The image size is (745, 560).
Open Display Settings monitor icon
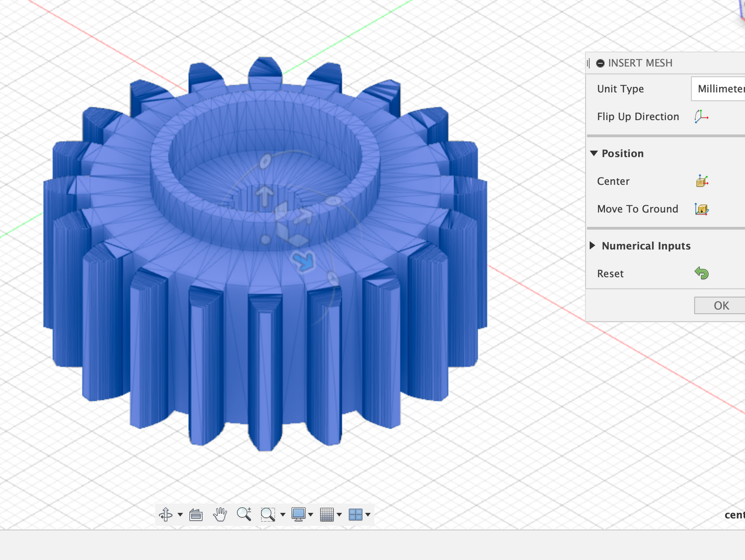point(298,515)
